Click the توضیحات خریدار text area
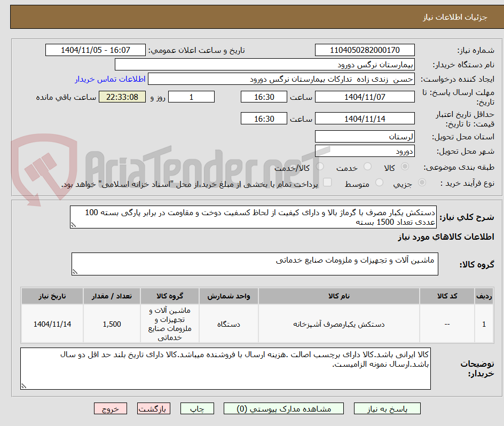The height and width of the screenshot is (426, 504). [x=225, y=368]
